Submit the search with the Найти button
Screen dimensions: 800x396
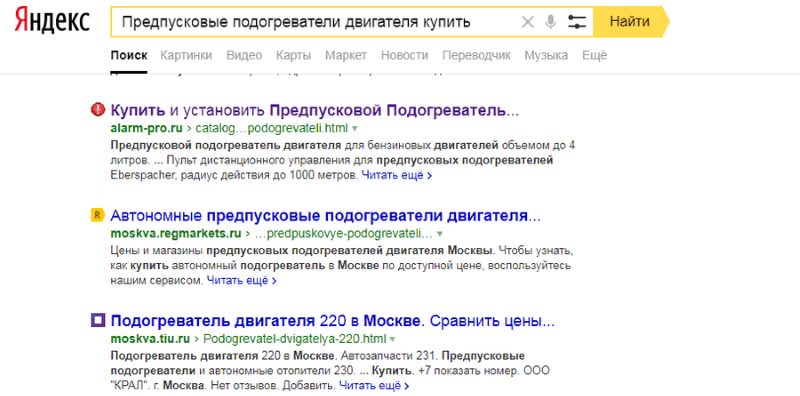click(630, 21)
